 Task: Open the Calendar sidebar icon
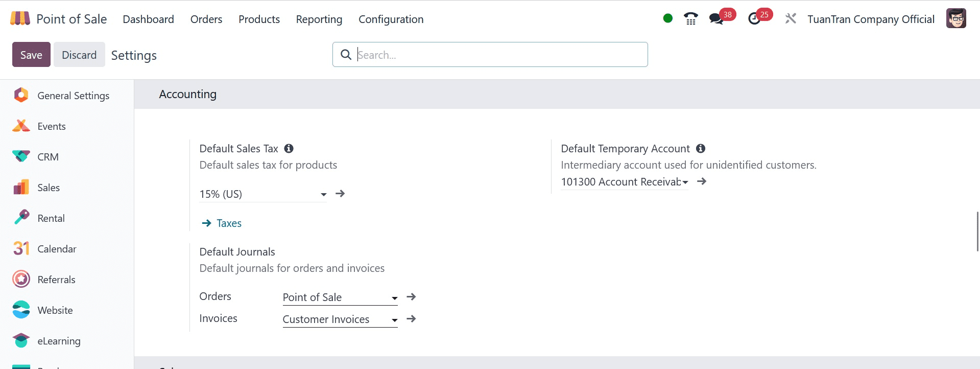pos(21,248)
